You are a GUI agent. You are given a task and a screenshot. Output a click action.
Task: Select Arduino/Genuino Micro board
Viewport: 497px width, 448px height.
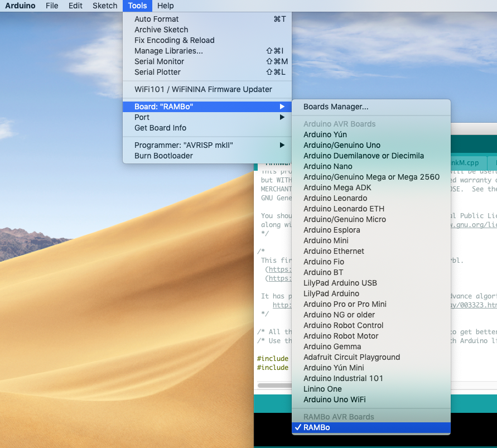pos(371,219)
